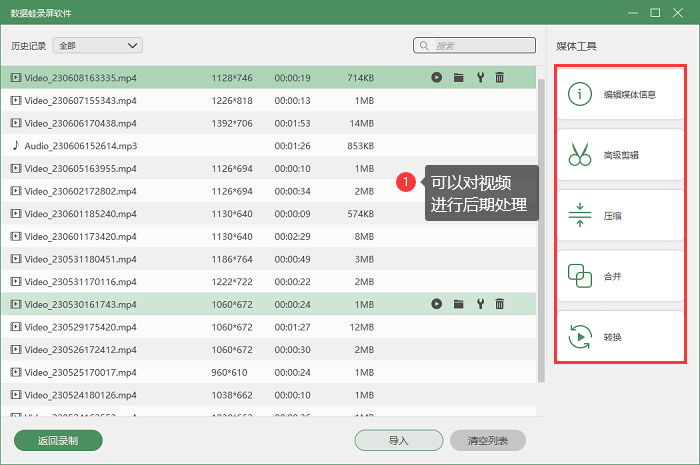Select Video_230606170438.mp4 row
Image resolution: width=700 pixels, height=465 pixels.
[x=269, y=123]
